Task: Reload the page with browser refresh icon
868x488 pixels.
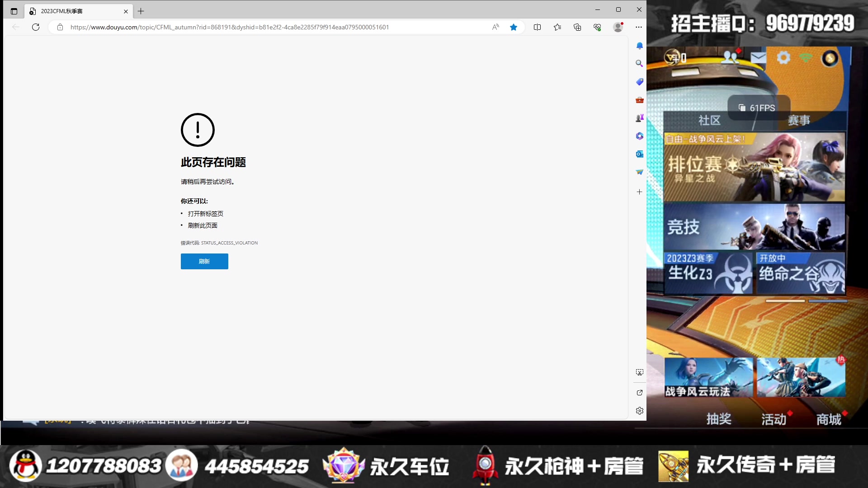Action: coord(36,27)
